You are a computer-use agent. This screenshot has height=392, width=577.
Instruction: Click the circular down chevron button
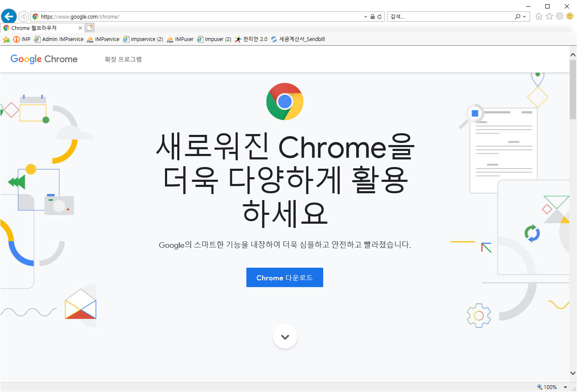click(x=285, y=337)
